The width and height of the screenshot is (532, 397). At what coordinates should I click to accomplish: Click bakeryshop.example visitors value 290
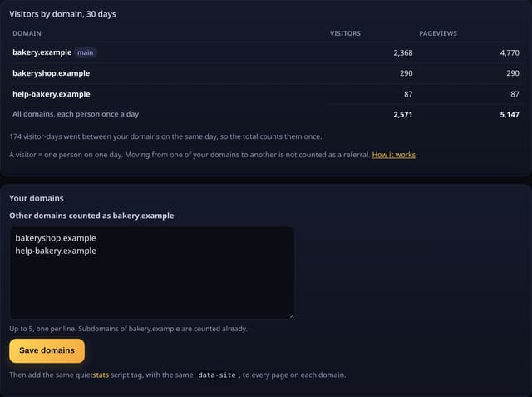406,73
